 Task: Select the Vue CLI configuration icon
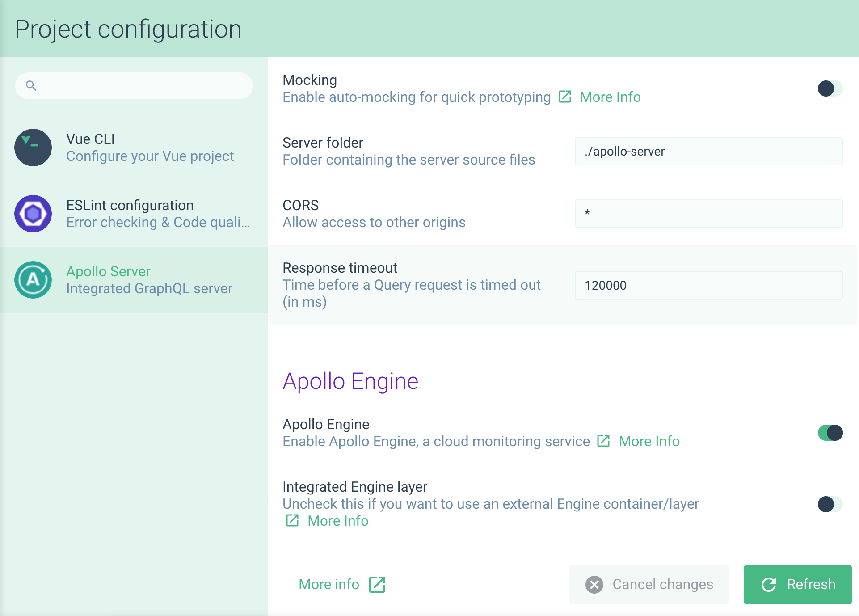coord(34,147)
